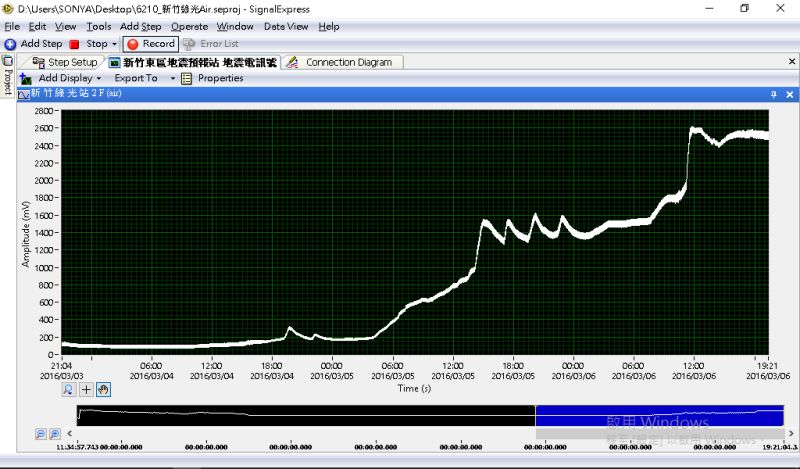This screenshot has width=800, height=469.
Task: Open the Operate menu
Action: (189, 27)
